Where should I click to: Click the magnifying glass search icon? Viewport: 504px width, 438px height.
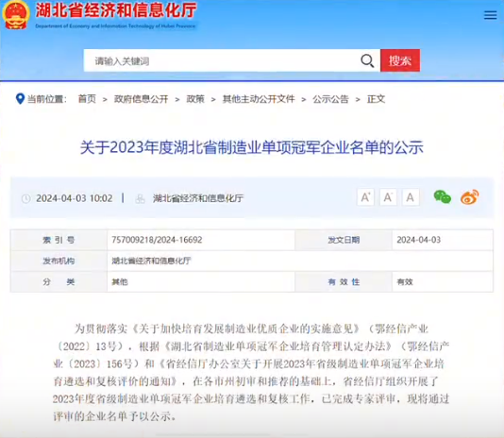367,60
